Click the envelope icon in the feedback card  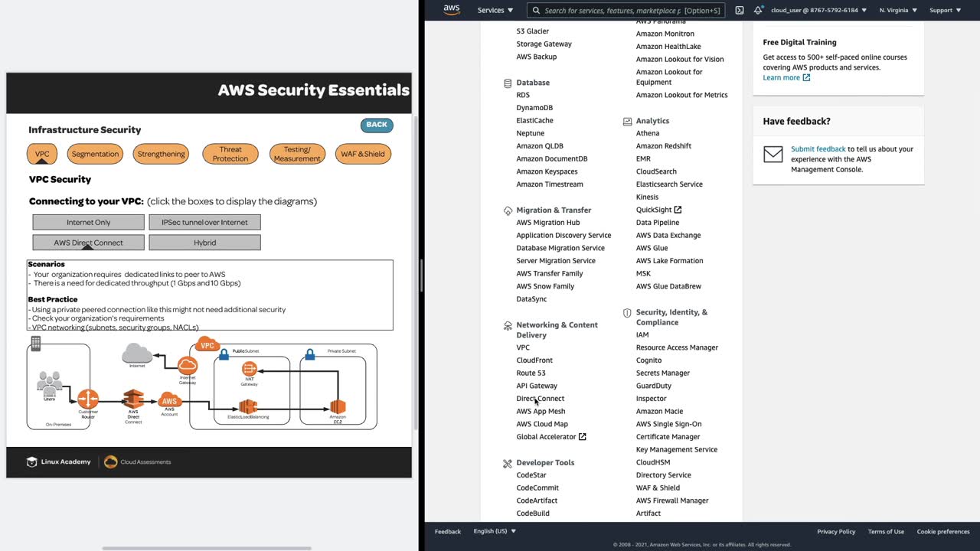click(x=773, y=154)
